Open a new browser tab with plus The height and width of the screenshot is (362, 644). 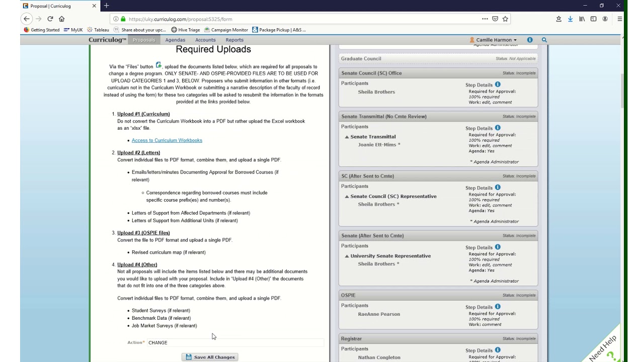click(x=106, y=6)
